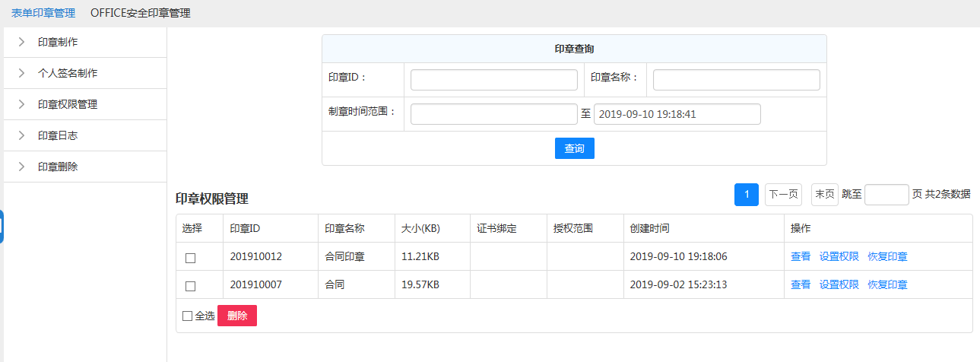The image size is (980, 362).
Task: Expand the 个人签名制作 sidebar chevron
Action: click(22, 73)
